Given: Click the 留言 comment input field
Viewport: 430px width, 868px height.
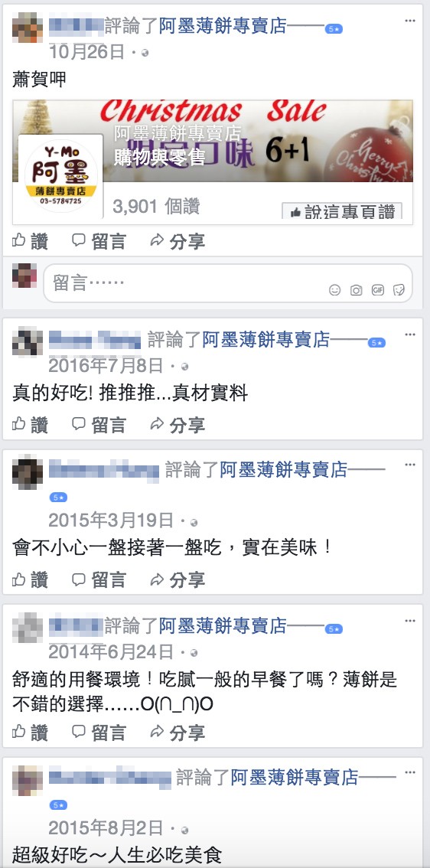Looking at the screenshot, I should coord(228,283).
